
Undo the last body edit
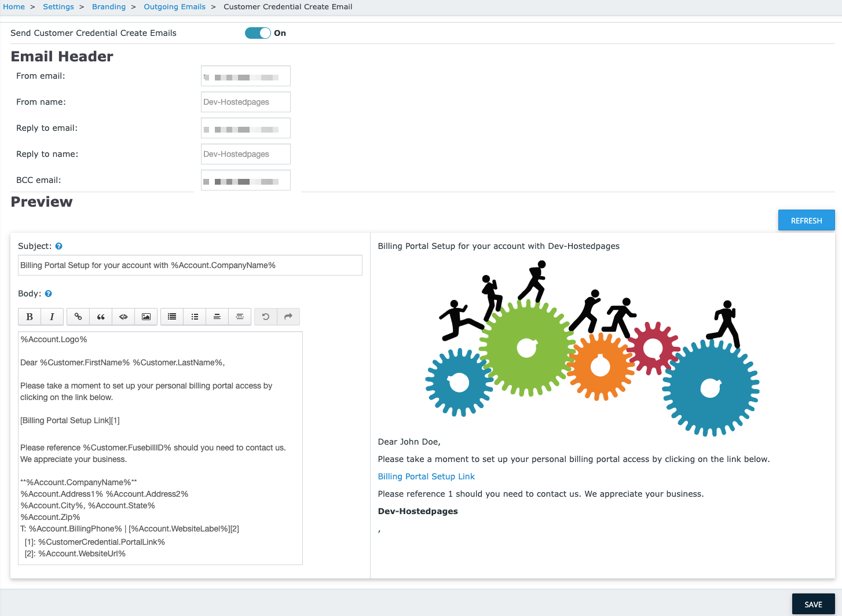tap(266, 317)
